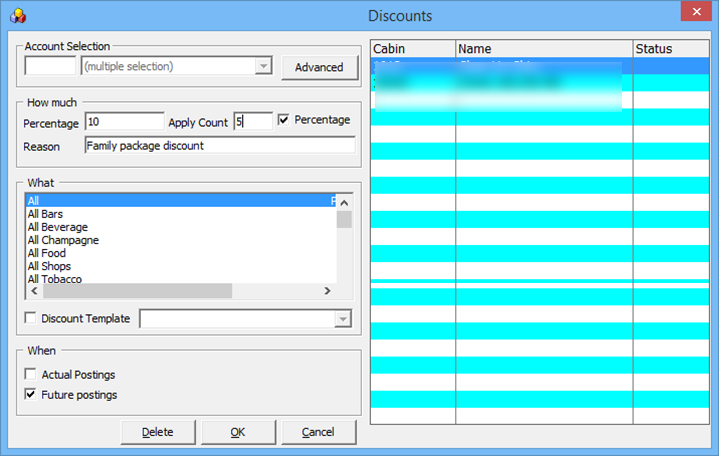
Task: Uncheck the Future postings checkbox
Action: (x=30, y=394)
